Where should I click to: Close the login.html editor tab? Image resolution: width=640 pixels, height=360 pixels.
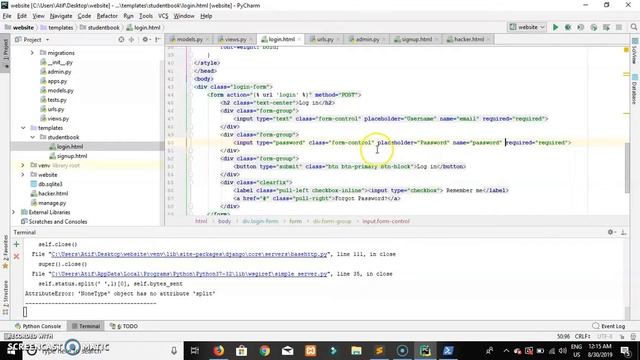pos(299,40)
